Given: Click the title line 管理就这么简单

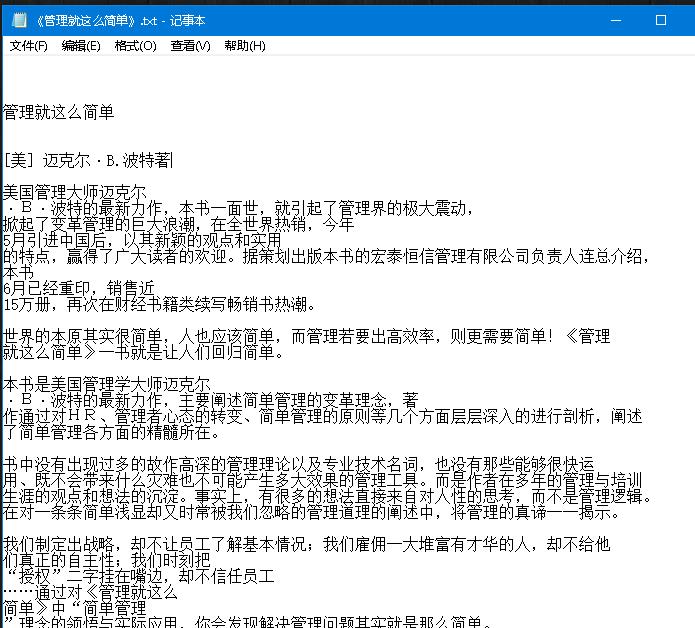Looking at the screenshot, I should (x=59, y=112).
